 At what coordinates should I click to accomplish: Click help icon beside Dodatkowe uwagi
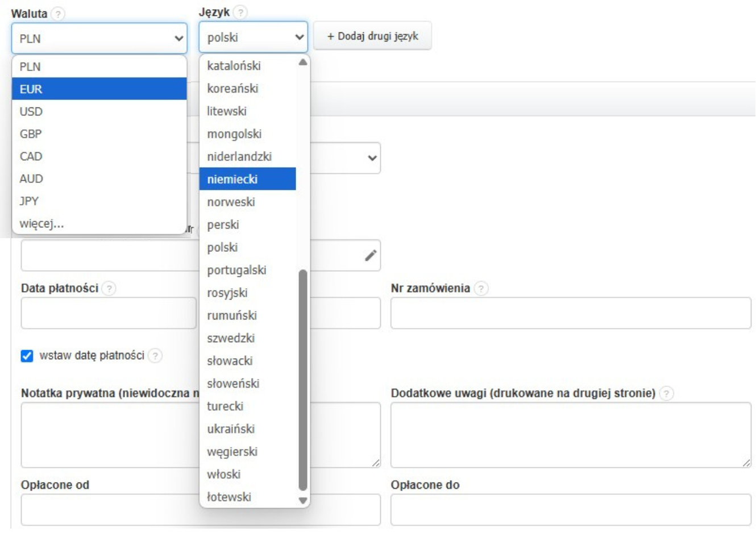tap(667, 393)
